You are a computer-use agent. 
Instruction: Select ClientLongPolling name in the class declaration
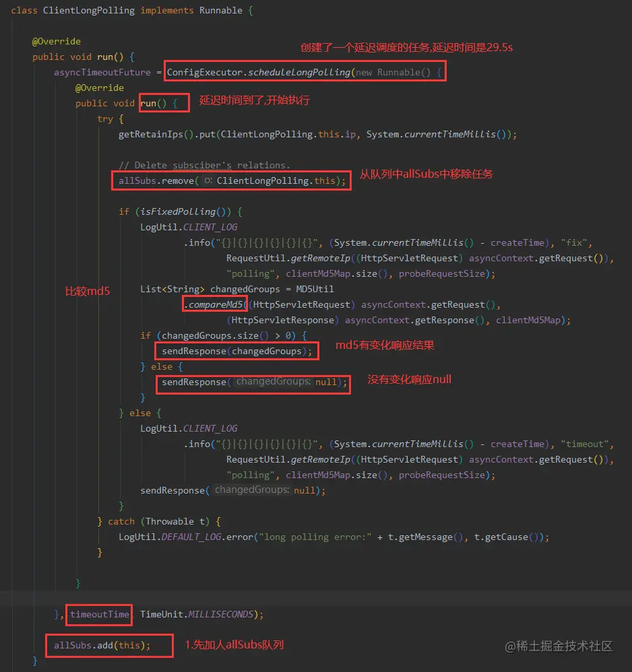(x=89, y=10)
